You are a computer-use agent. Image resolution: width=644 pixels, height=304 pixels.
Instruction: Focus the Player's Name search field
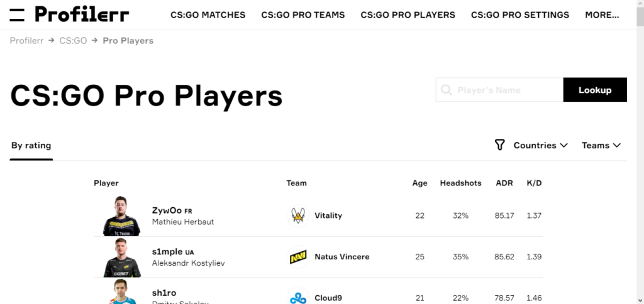[506, 90]
